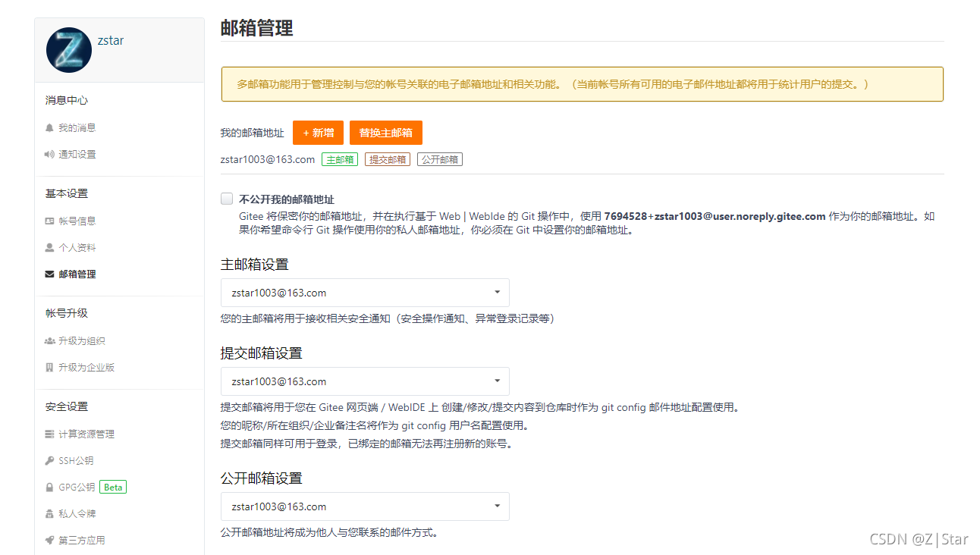Viewport: 980px width, 555px height.
Task: Open the 主邮箱设置 email dropdown
Action: coord(364,293)
